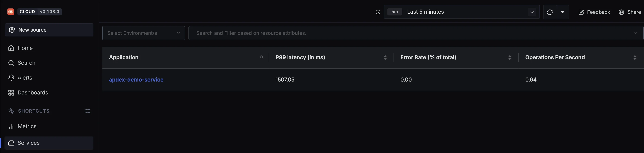The width and height of the screenshot is (644, 153).
Task: Click the Share globe icon
Action: click(621, 12)
